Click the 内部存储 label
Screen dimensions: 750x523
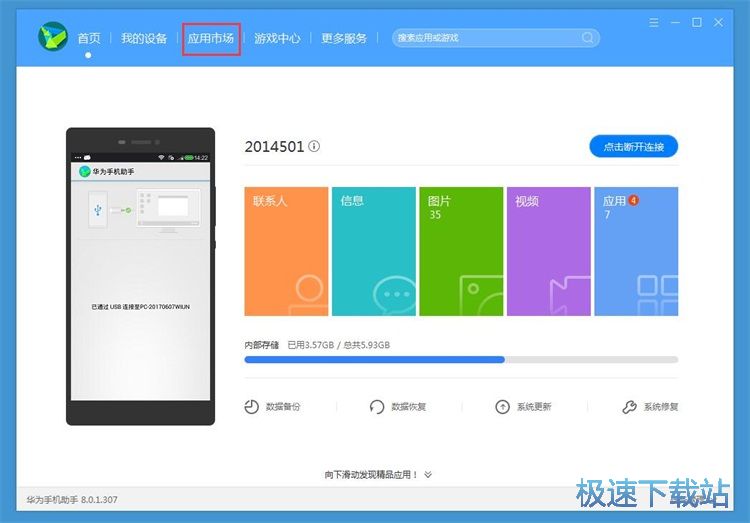point(261,345)
